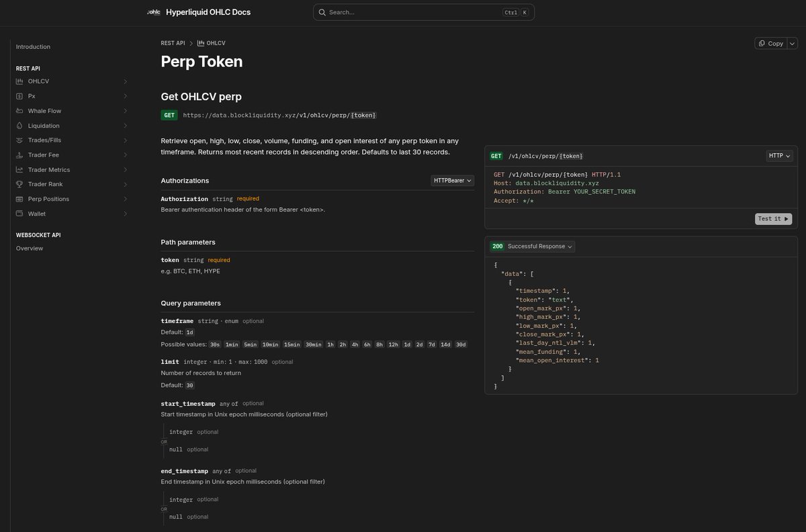The image size is (806, 532).
Task: Click the search magnifier icon
Action: click(322, 12)
